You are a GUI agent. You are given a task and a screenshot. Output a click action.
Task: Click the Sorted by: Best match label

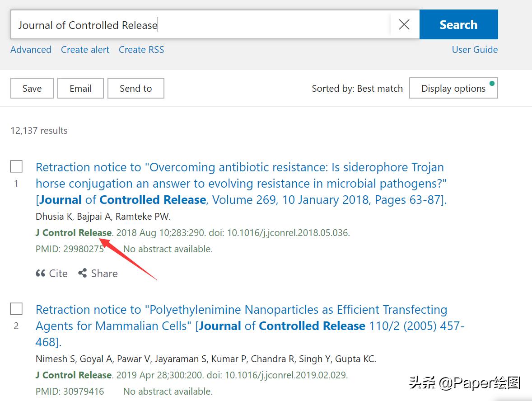pos(357,89)
